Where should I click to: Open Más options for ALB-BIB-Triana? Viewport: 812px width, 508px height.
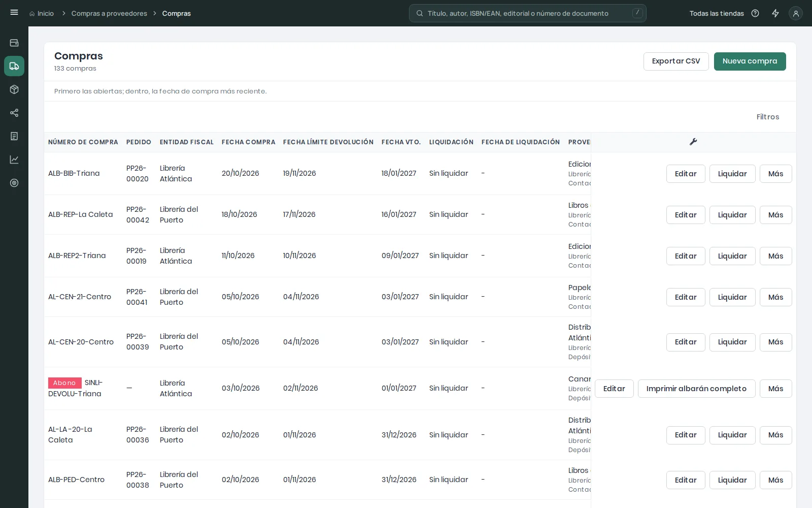click(x=775, y=174)
